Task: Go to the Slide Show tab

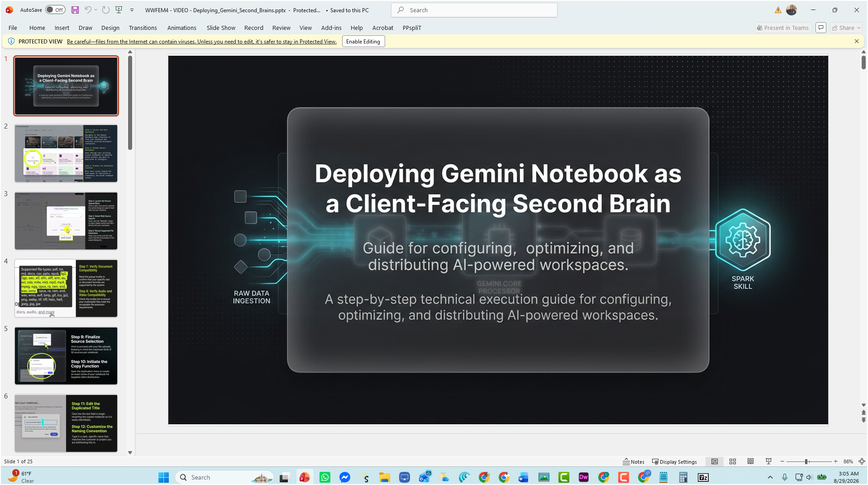Action: [x=221, y=28]
